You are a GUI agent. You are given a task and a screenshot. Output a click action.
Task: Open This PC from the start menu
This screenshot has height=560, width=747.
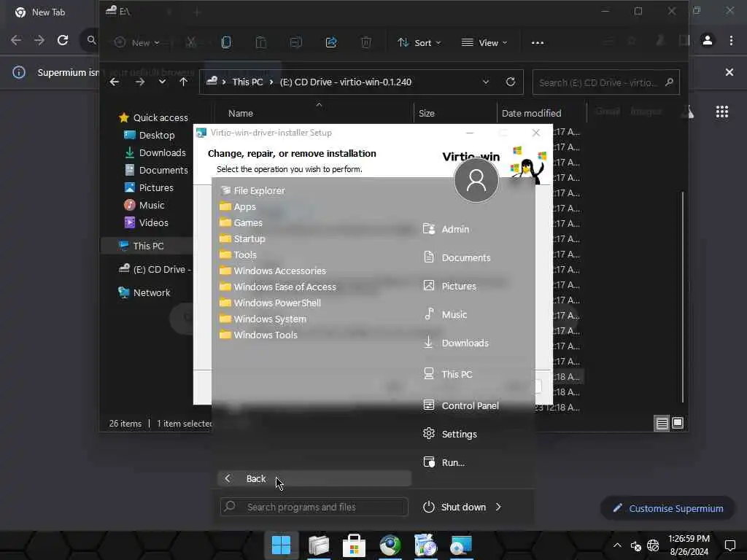pyautogui.click(x=447, y=374)
